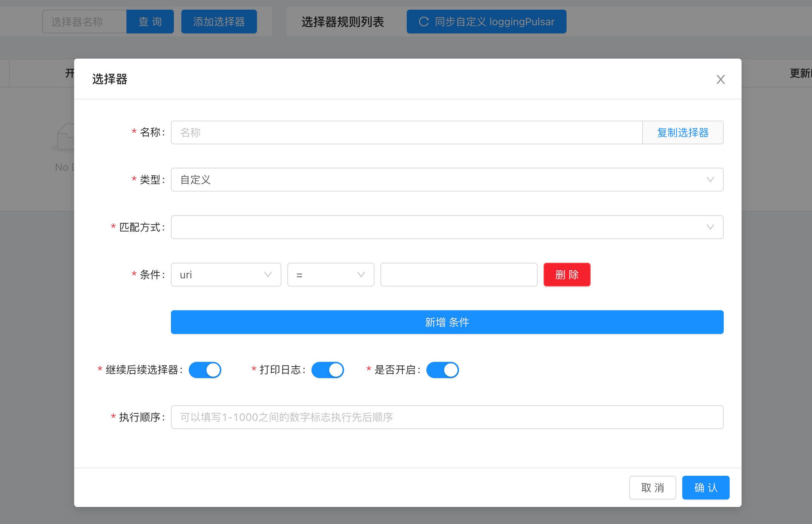The width and height of the screenshot is (812, 524).
Task: Turn off the 是否开启 switch
Action: (442, 370)
